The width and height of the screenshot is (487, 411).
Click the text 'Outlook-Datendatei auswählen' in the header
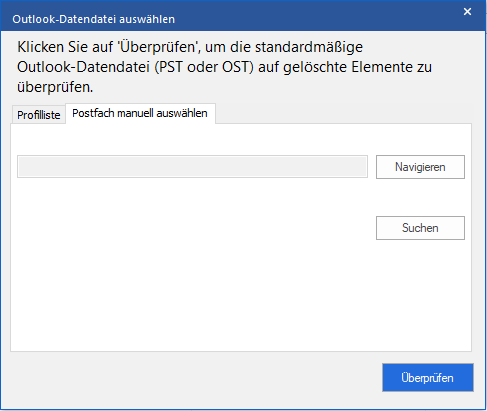93,19
